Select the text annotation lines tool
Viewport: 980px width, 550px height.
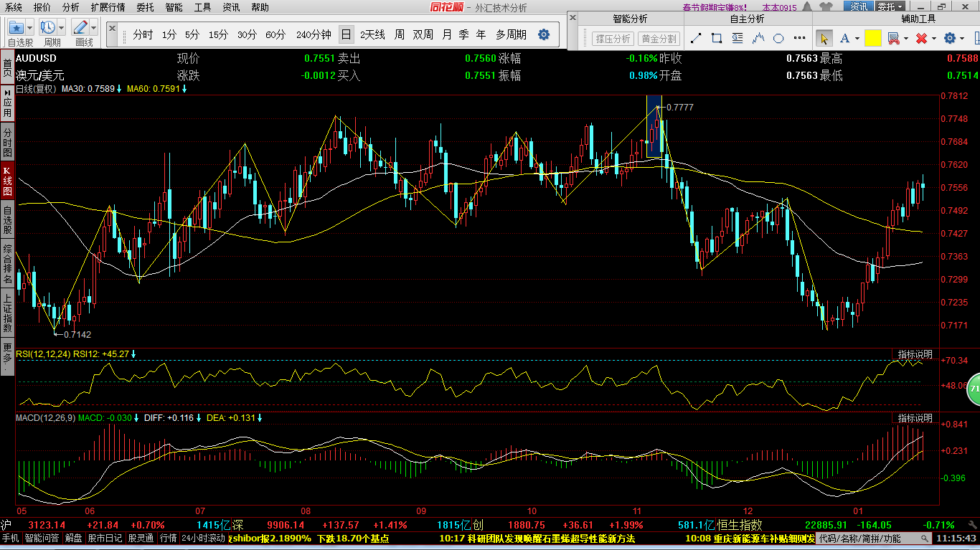[x=738, y=38]
